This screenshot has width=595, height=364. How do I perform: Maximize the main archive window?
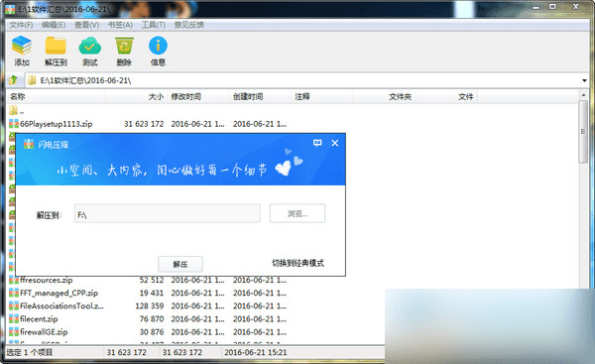553,7
